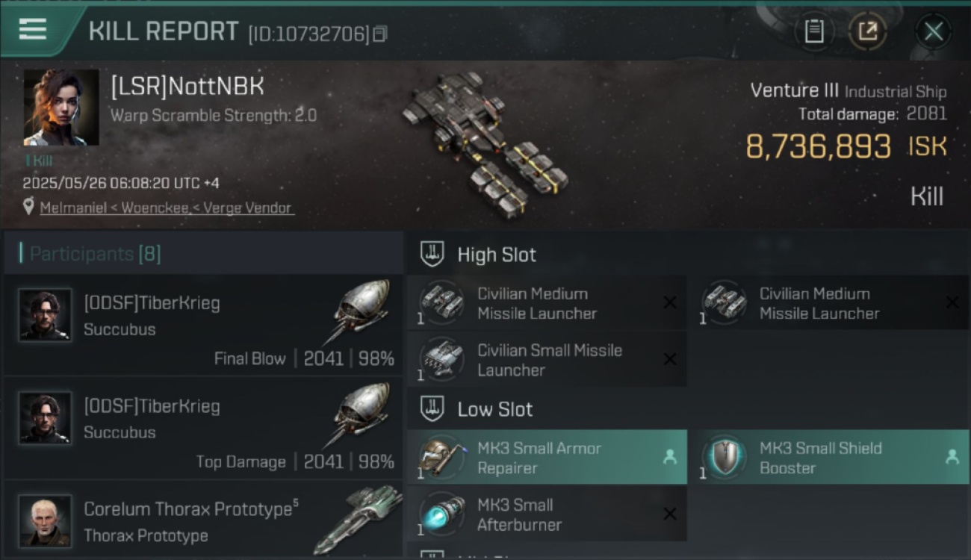Select TiberKrieg Final Blow participant entry

click(x=203, y=325)
